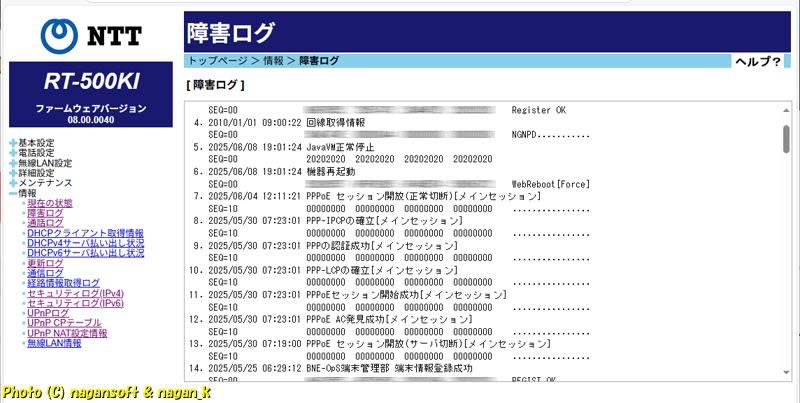Open the 現在の状態 page
800x403 pixels.
point(50,203)
